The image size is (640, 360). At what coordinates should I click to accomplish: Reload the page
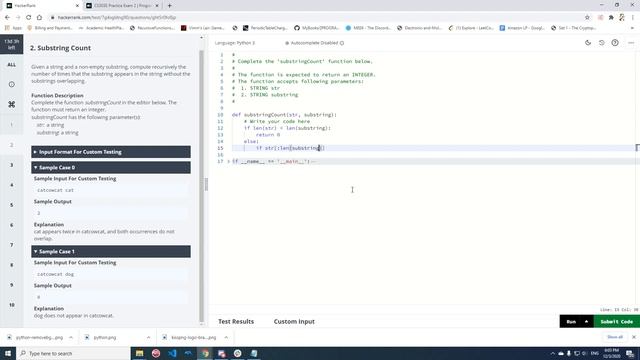coord(29,18)
